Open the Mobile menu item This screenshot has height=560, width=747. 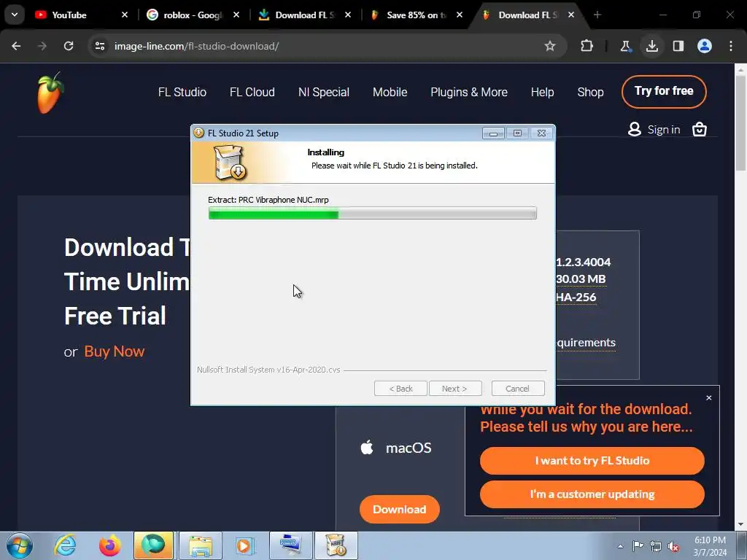[390, 92]
